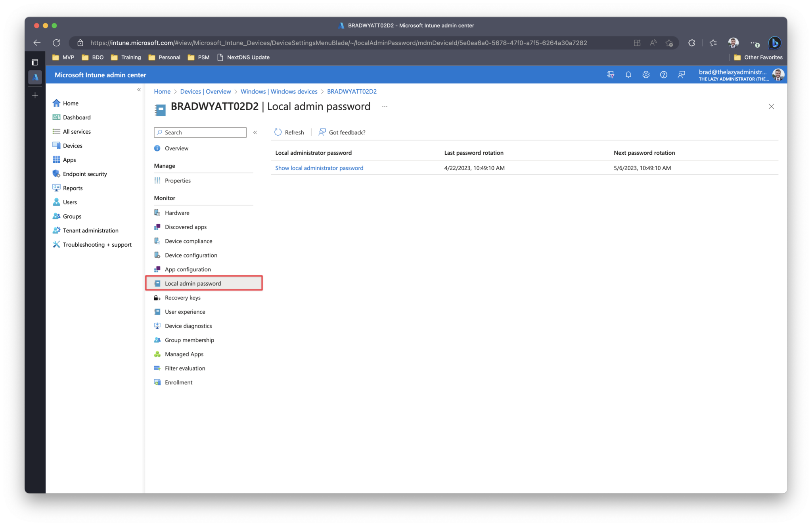Image resolution: width=812 pixels, height=526 pixels.
Task: Follow the Home breadcrumb link
Action: point(162,92)
